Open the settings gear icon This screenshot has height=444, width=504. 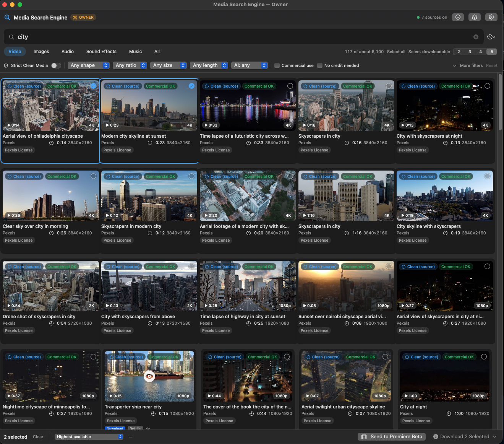click(x=491, y=17)
